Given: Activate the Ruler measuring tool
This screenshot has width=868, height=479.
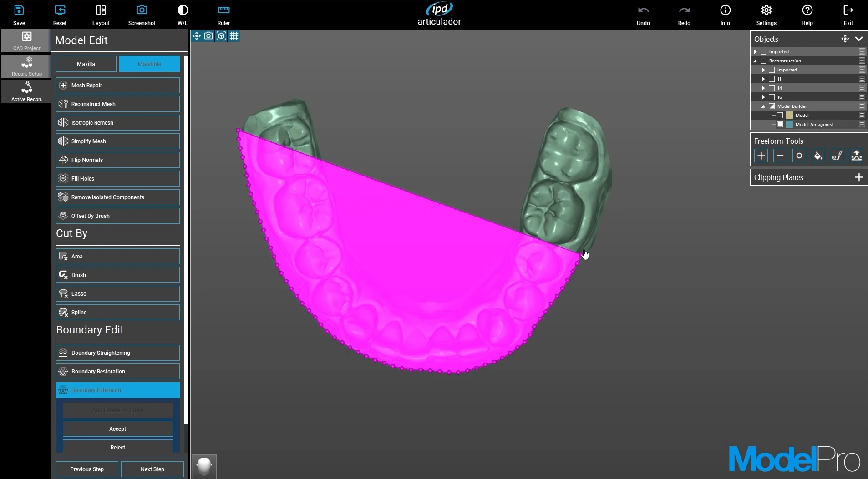Looking at the screenshot, I should (x=224, y=10).
